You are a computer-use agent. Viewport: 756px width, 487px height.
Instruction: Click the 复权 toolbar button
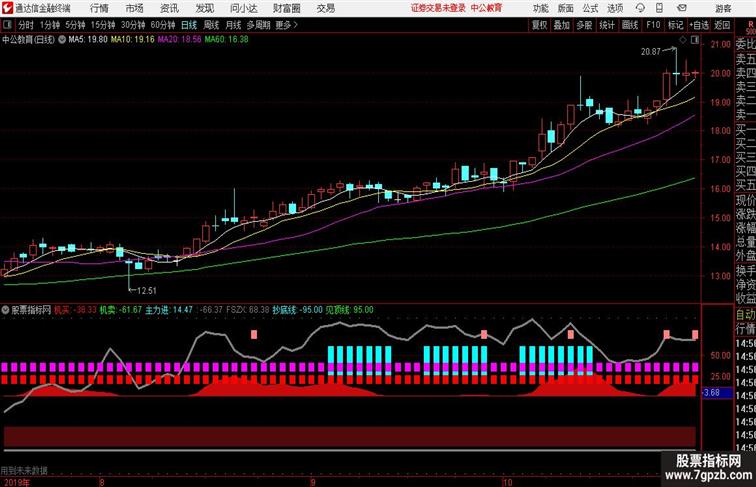point(540,25)
